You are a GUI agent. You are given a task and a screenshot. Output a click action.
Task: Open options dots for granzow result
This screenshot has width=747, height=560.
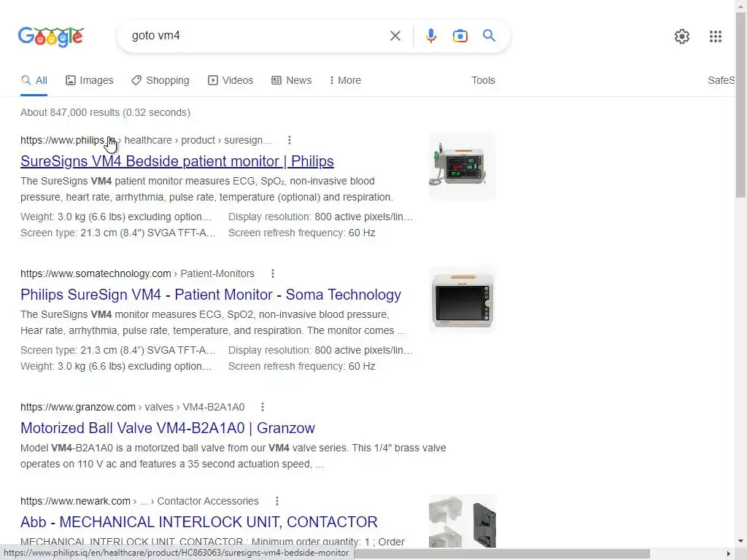pyautogui.click(x=263, y=407)
